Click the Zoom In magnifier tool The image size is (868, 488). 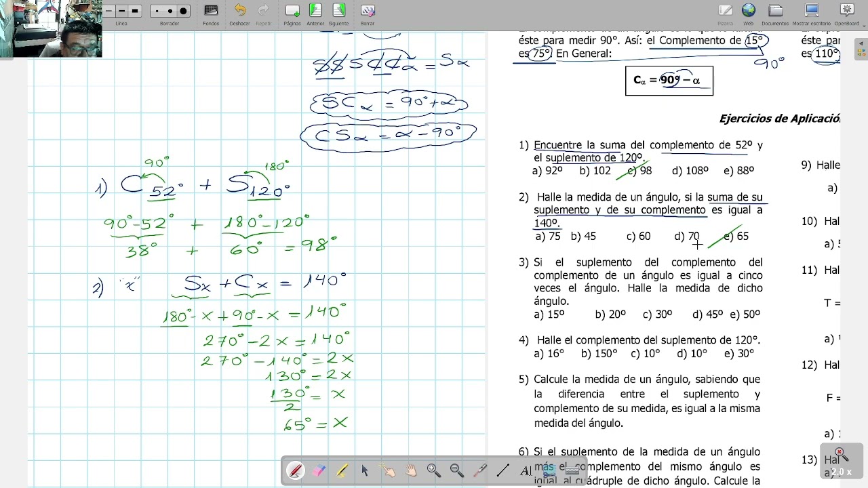(434, 470)
